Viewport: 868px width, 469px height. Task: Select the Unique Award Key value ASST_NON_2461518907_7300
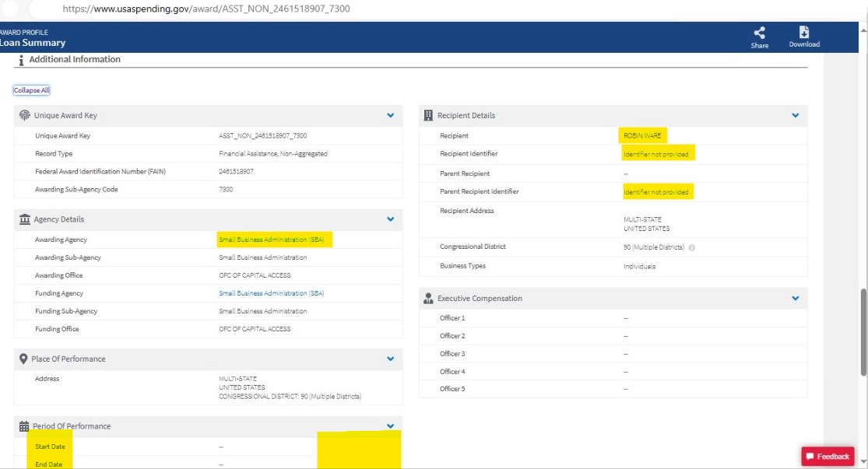pos(262,135)
